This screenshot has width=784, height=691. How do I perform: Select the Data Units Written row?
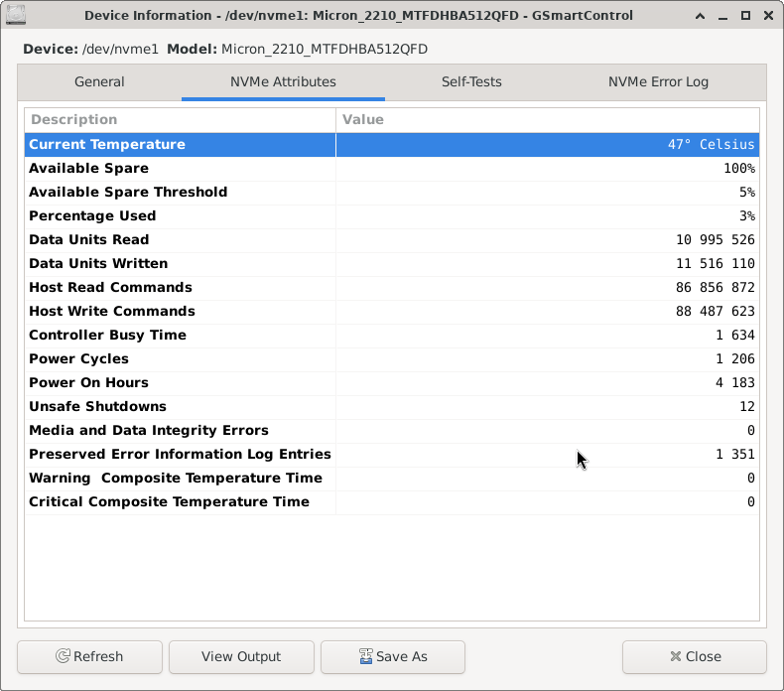pos(392,264)
